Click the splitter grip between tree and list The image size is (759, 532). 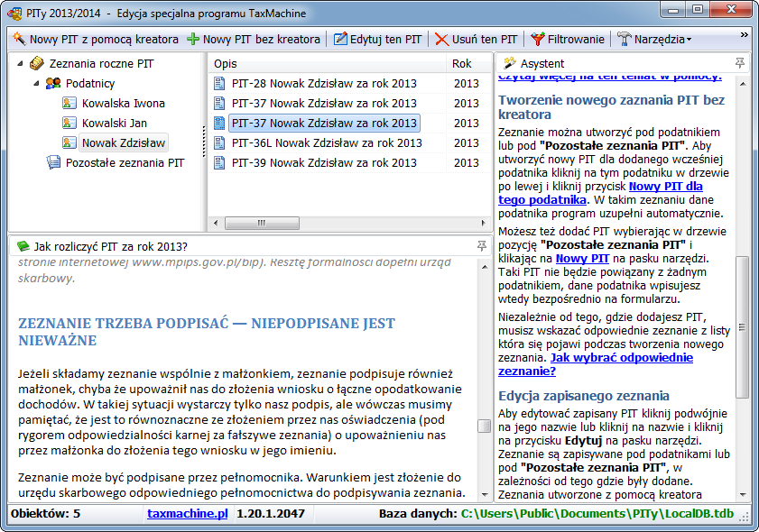(204, 142)
